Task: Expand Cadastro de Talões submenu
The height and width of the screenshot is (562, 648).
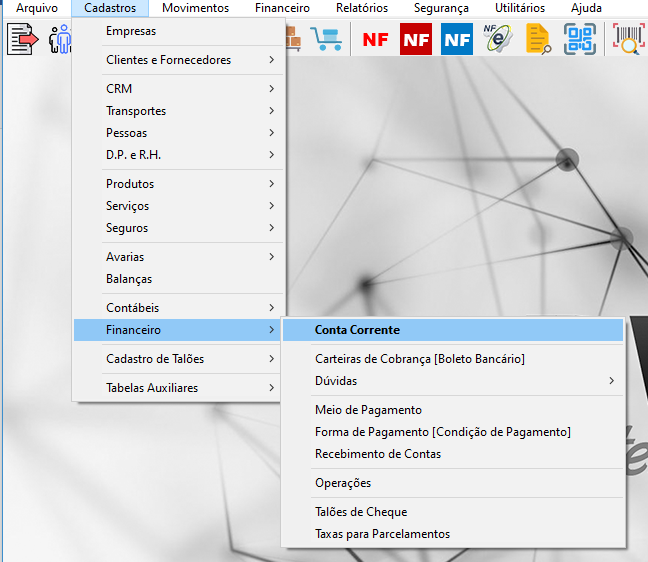Action: coord(179,359)
